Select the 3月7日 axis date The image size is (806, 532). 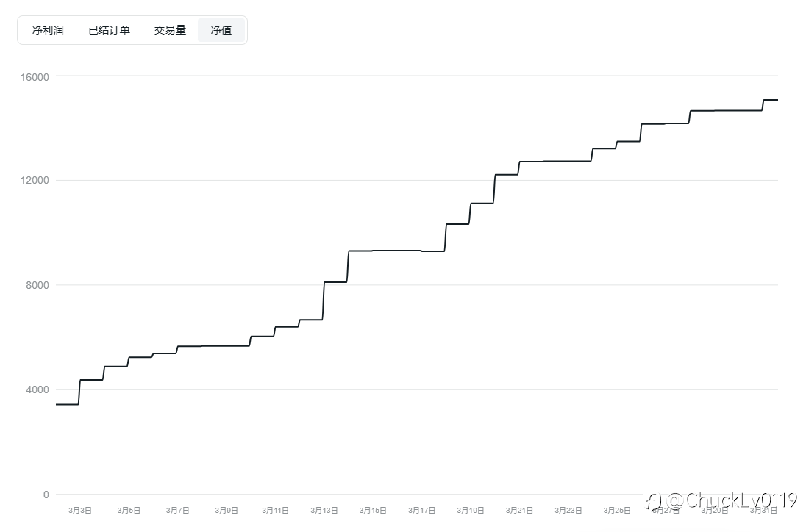click(x=178, y=510)
